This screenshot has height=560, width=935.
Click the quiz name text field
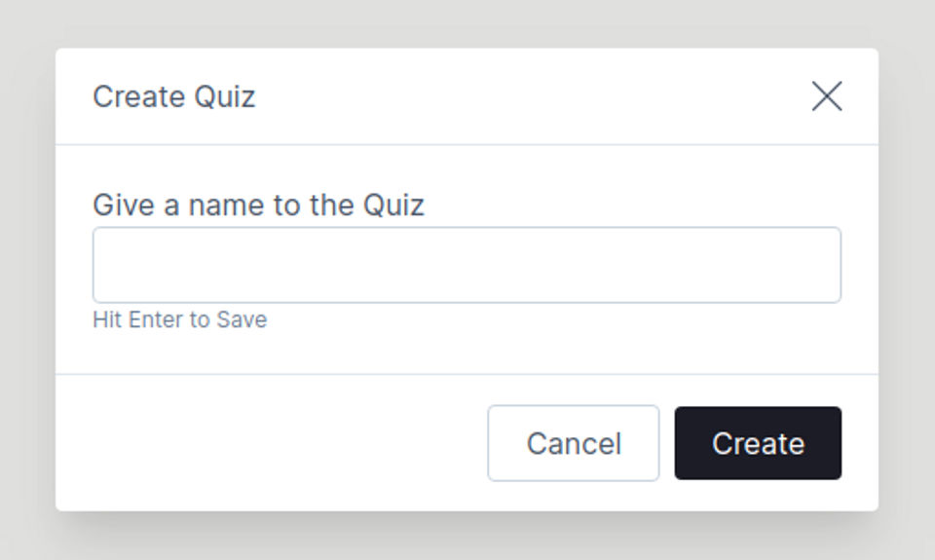[x=467, y=265]
